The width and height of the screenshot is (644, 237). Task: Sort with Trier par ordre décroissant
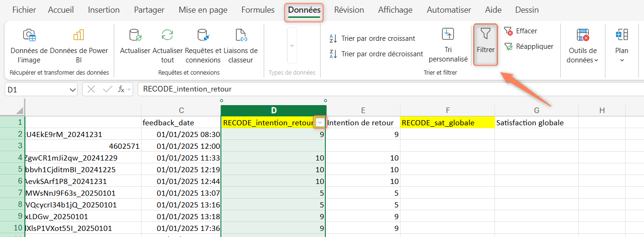click(377, 54)
